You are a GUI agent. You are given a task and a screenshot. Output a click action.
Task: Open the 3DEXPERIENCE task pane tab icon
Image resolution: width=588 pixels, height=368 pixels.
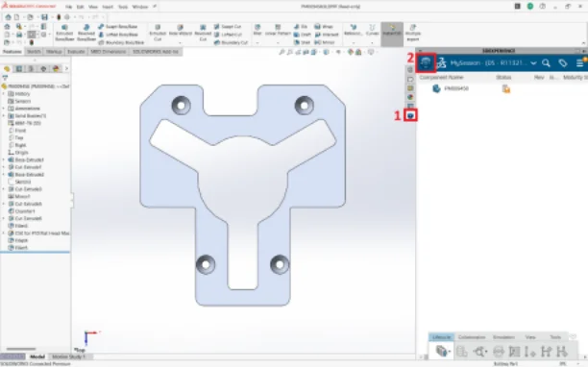(x=410, y=115)
